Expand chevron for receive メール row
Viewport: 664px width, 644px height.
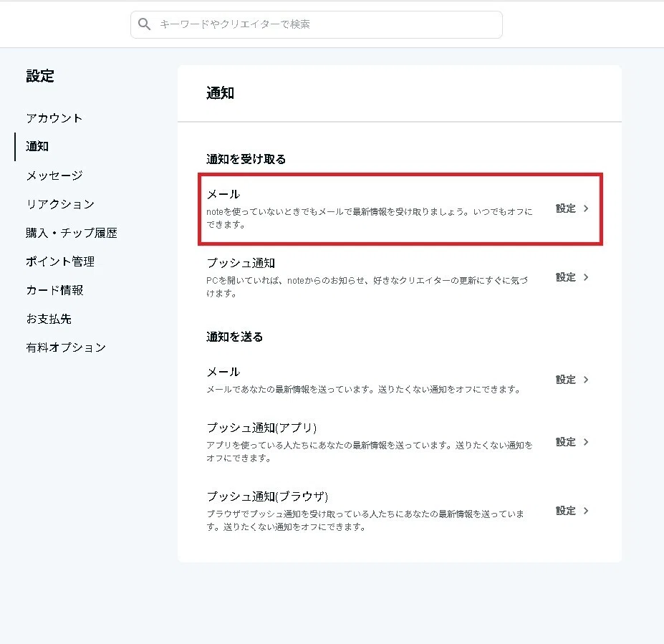coord(586,208)
